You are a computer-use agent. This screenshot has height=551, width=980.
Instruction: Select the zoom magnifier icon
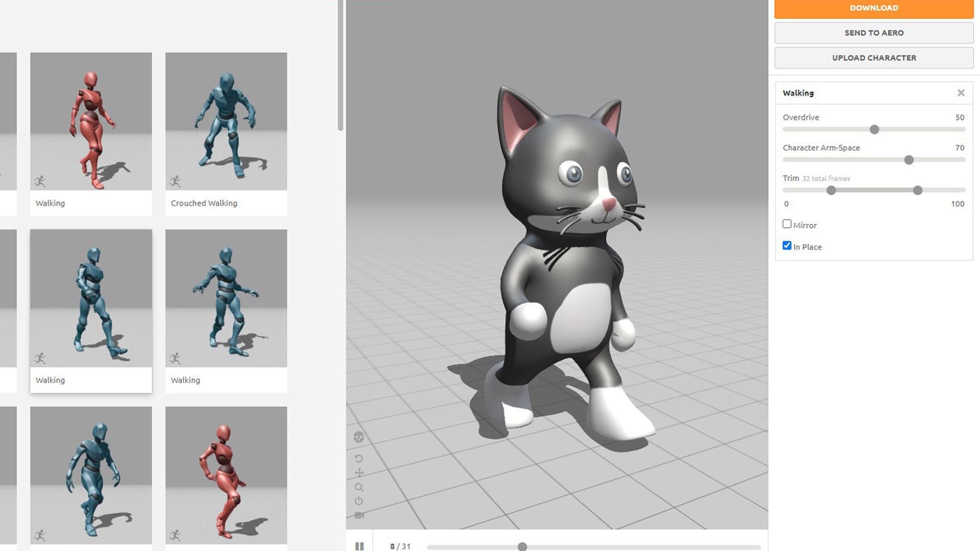[359, 487]
